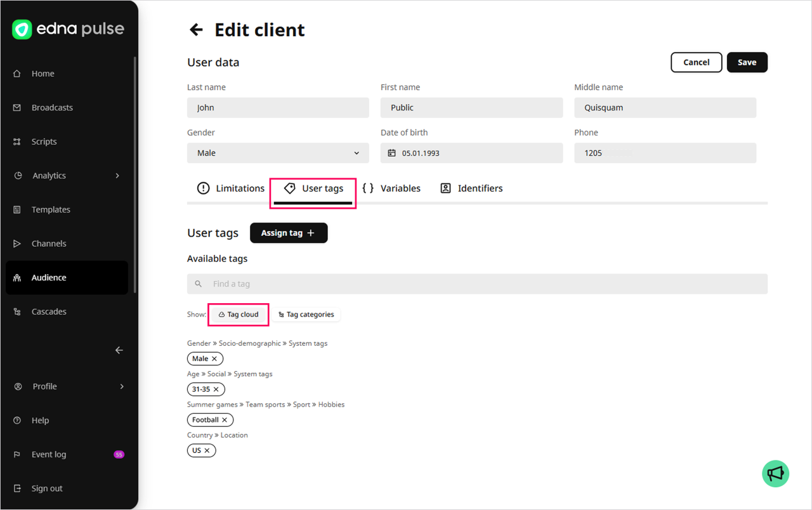Open the Variables tab
Screen dimensions: 812x510
point(391,188)
